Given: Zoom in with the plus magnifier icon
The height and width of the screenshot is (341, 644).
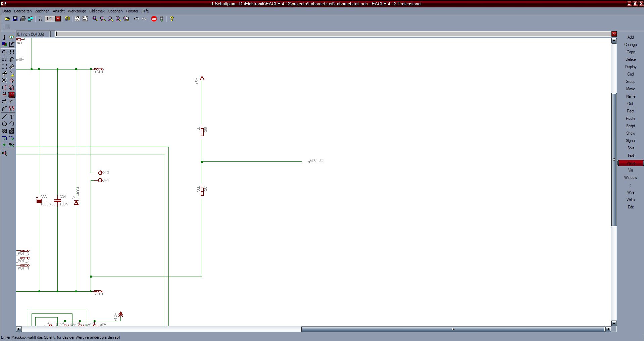Looking at the screenshot, I should [103, 19].
